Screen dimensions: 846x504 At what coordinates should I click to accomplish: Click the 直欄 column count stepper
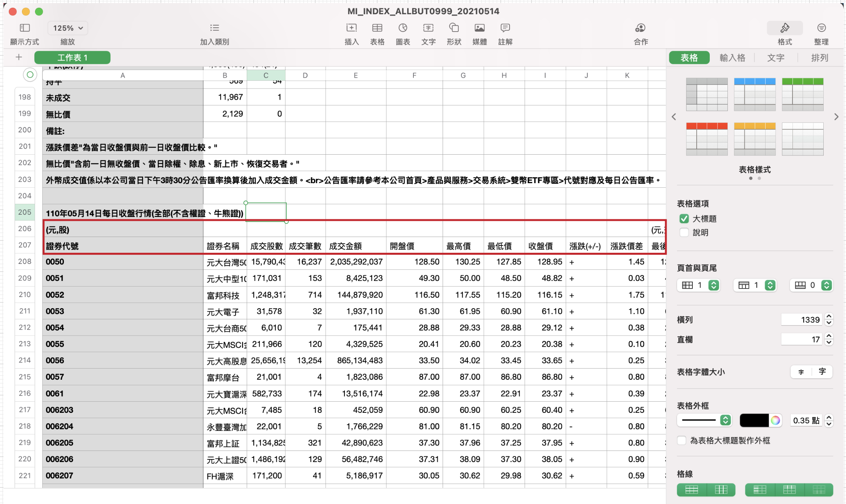click(x=829, y=339)
